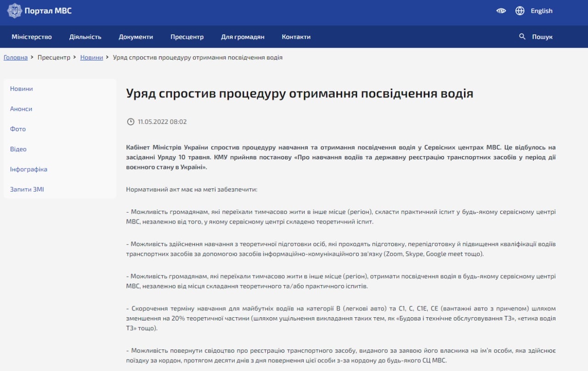Expand the Документи navigation menu

(136, 37)
